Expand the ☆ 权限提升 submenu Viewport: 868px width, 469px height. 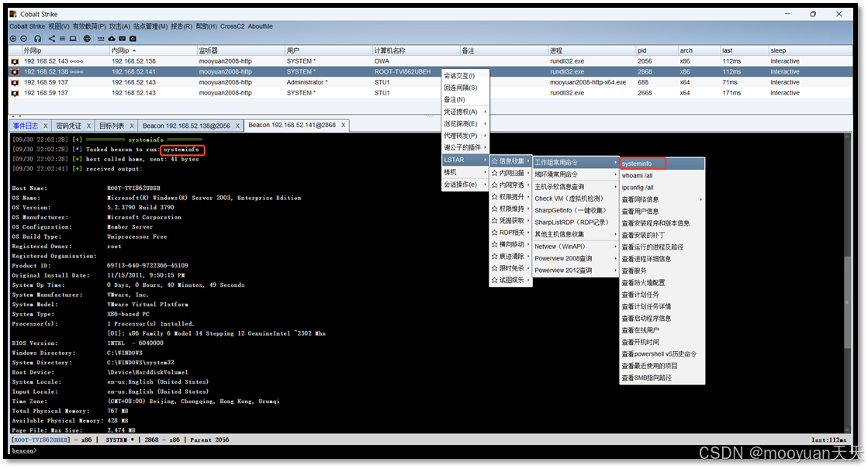point(510,197)
